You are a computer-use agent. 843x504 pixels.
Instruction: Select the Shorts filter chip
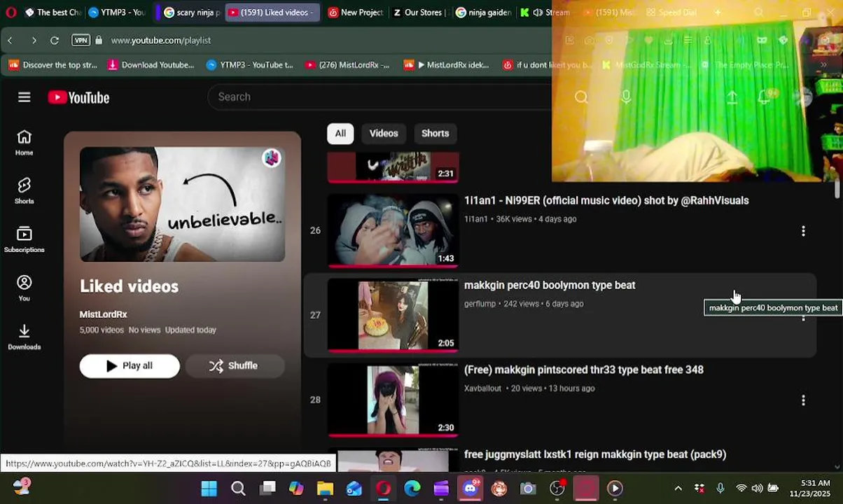tap(436, 133)
